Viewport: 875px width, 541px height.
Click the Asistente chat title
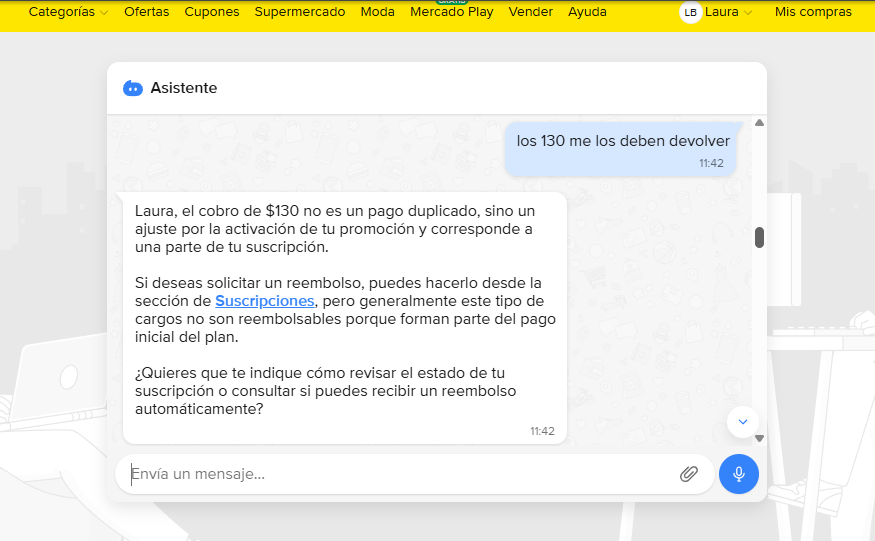184,88
